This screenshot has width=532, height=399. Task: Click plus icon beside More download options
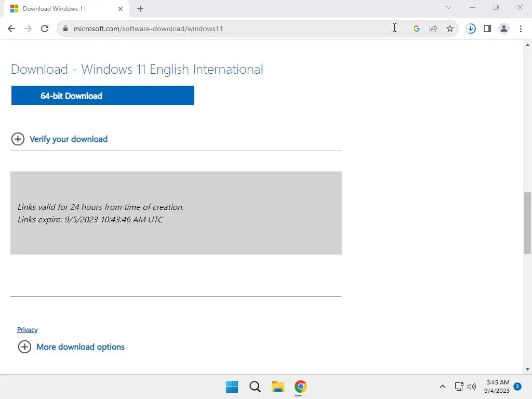tap(24, 347)
